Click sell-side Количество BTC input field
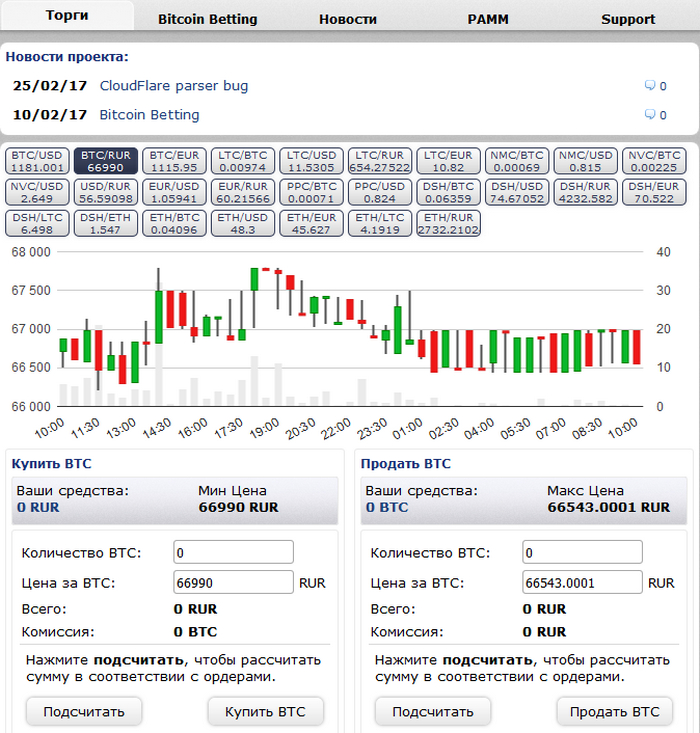The height and width of the screenshot is (733, 700). click(x=582, y=553)
